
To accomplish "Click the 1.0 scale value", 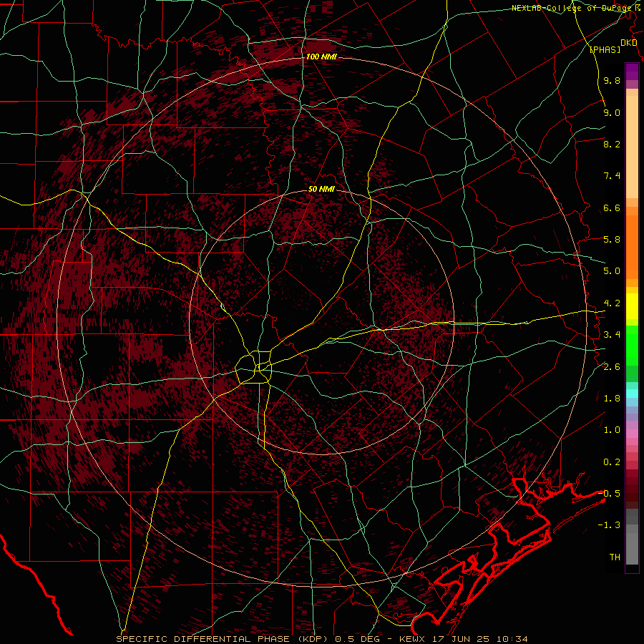I will point(612,431).
